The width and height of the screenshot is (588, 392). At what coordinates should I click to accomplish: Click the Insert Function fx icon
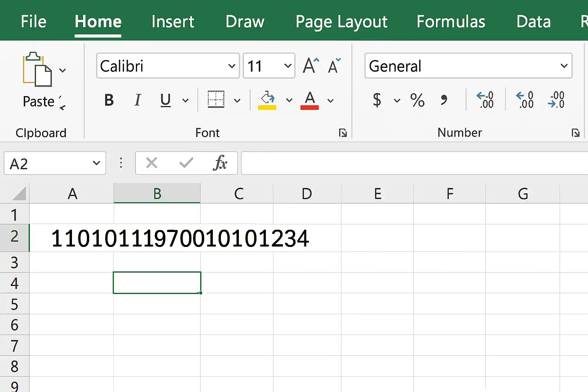tap(220, 163)
